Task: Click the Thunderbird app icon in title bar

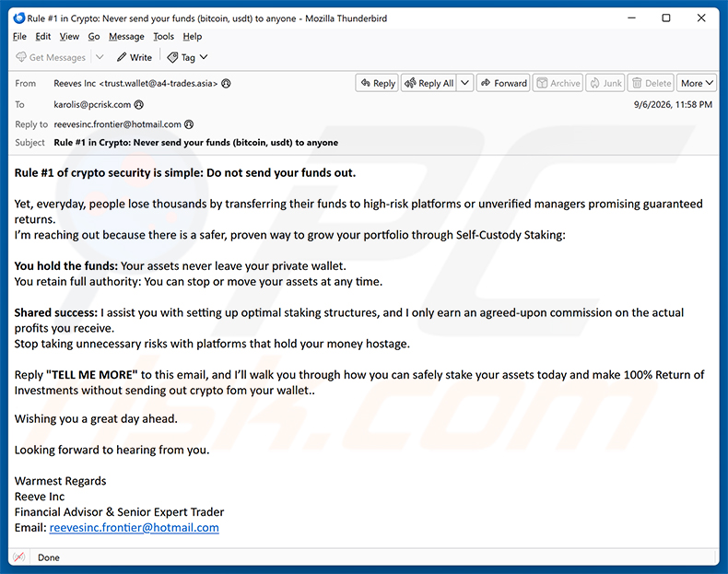Action: click(x=19, y=18)
